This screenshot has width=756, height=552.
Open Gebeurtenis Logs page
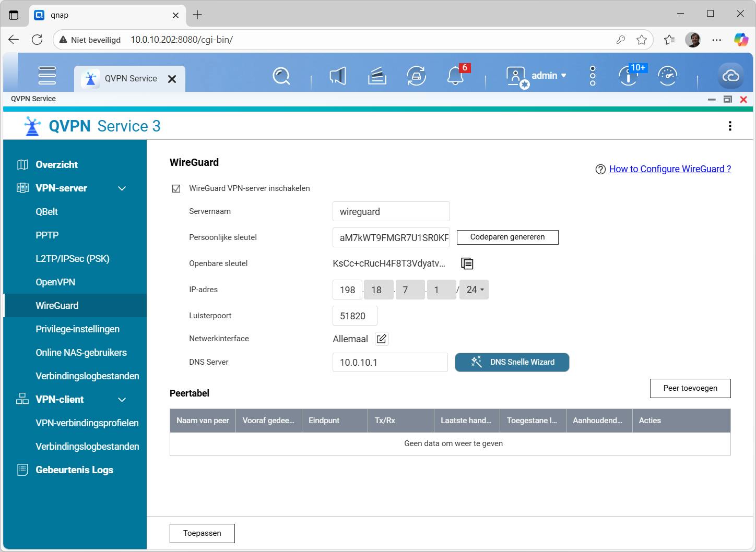tap(74, 470)
